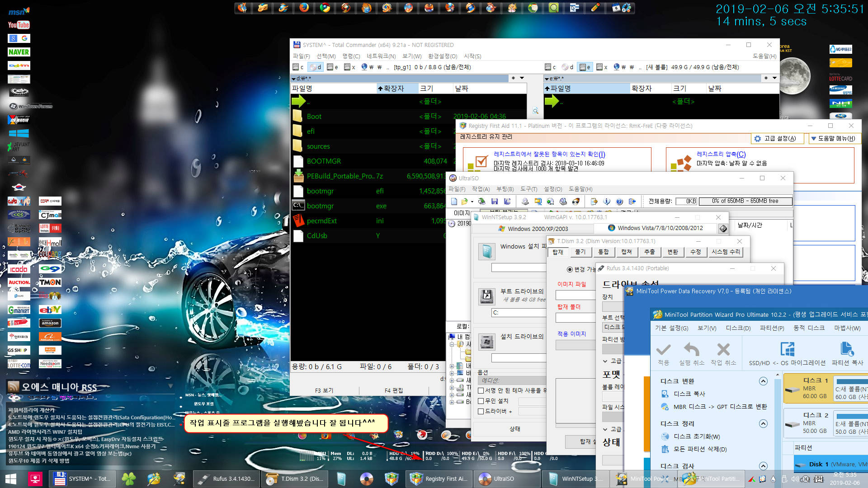Viewport: 868px width, 488px height.
Task: Expand the 내 tree node with plus in UltraISO
Action: pyautogui.click(x=451, y=366)
